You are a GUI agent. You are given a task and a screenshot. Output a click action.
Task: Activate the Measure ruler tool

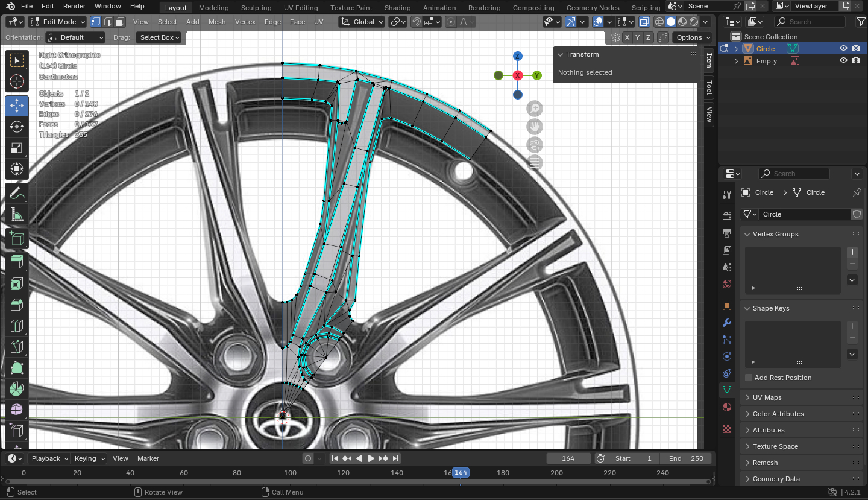17,215
